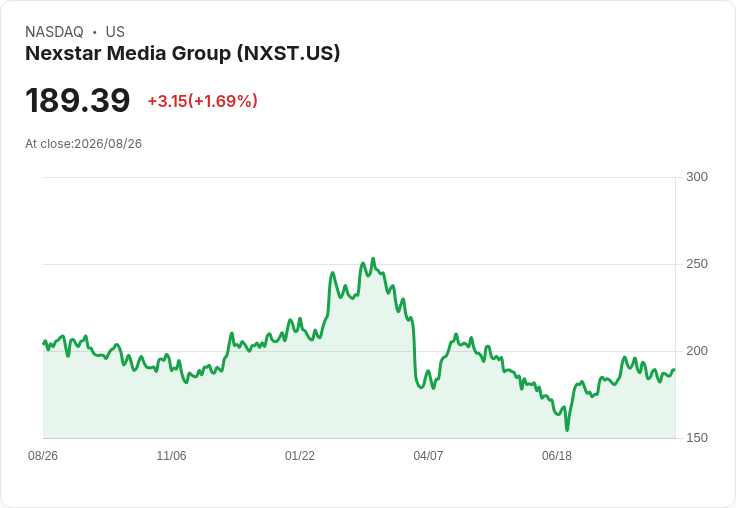Click the 11/06 x-axis date label
Screen dimensions: 736x508
(171, 455)
